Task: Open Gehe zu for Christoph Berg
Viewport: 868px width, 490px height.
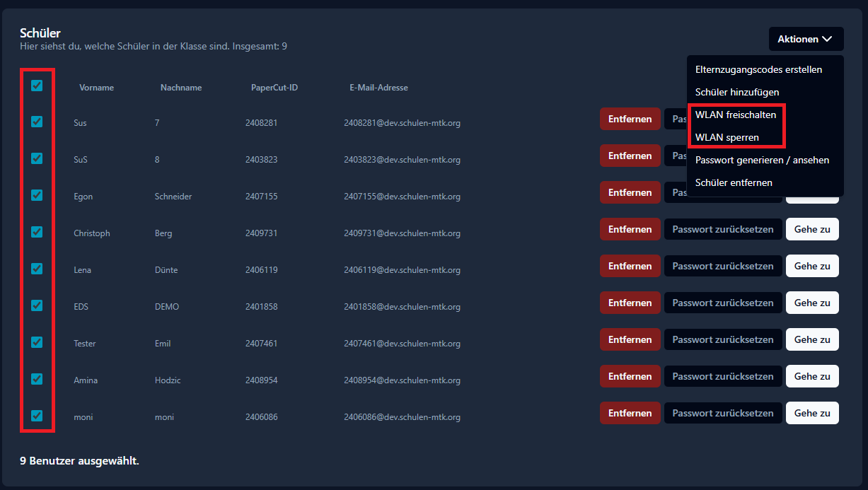Action: click(811, 229)
